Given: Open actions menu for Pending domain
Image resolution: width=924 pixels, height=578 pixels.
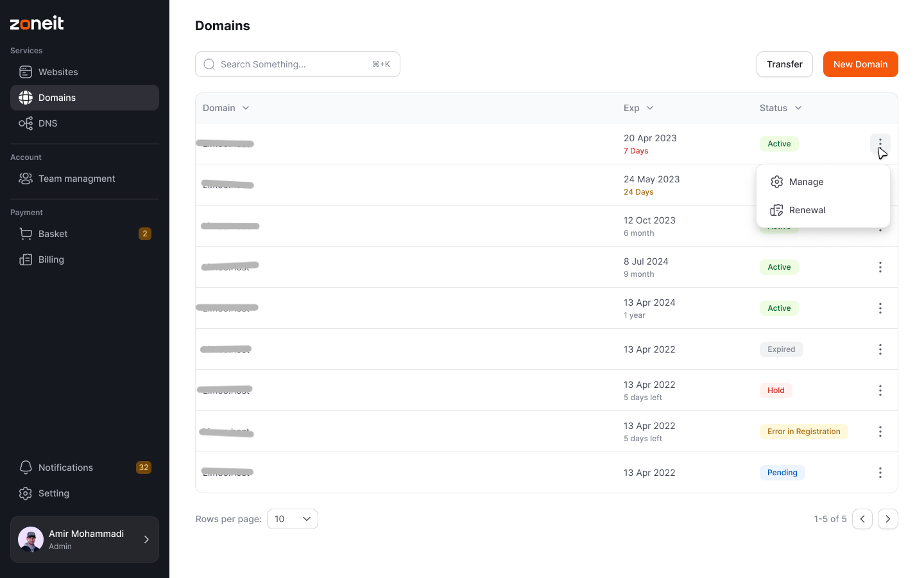Looking at the screenshot, I should (880, 473).
